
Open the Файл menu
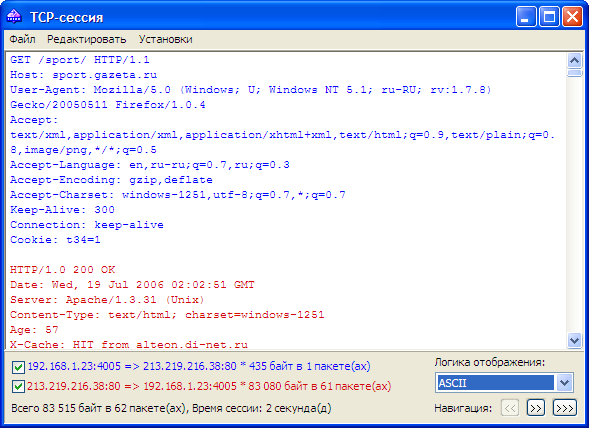pyautogui.click(x=22, y=39)
